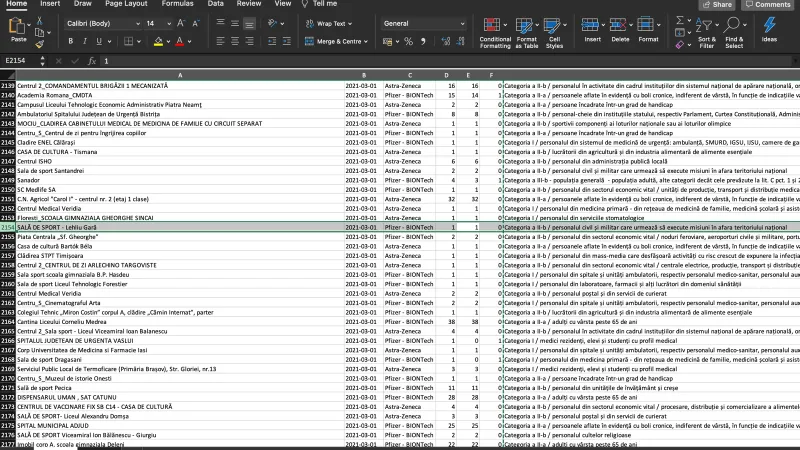Apply the borders icon to cells
The height and width of the screenshot is (450, 800).
129,41
